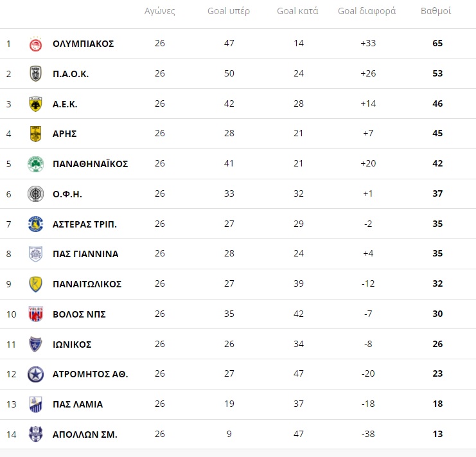Select the ΒΟΛΟΣ ΝΠΣ red-blue crest
The image size is (476, 457).
[35, 314]
